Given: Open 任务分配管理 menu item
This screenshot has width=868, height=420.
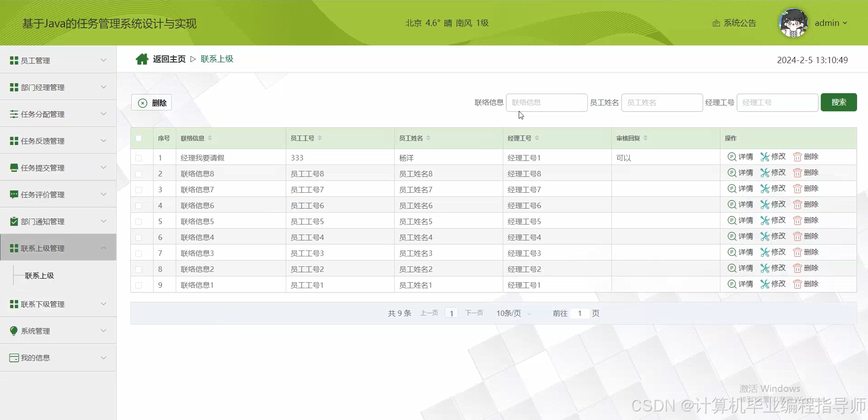Looking at the screenshot, I should point(58,114).
